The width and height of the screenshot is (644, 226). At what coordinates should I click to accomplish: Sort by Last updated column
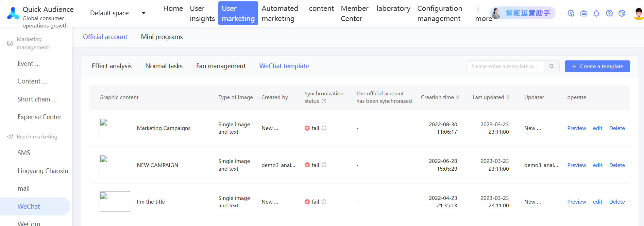point(508,97)
